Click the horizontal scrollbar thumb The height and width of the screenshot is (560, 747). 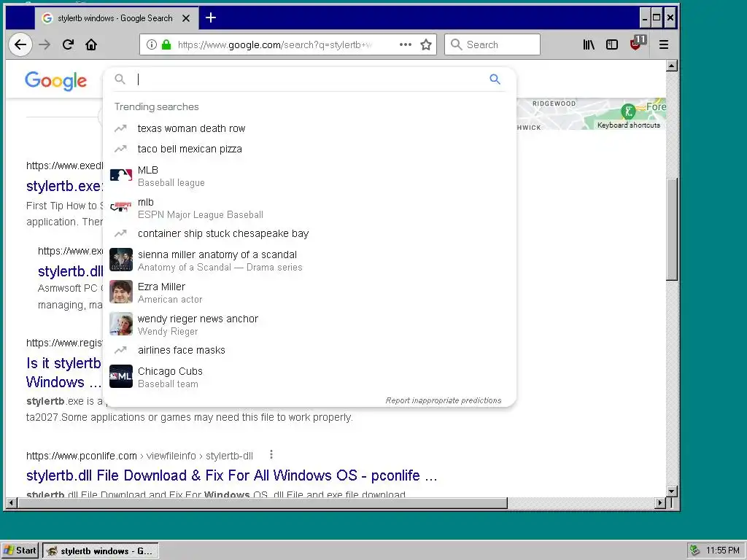pyautogui.click(x=263, y=502)
